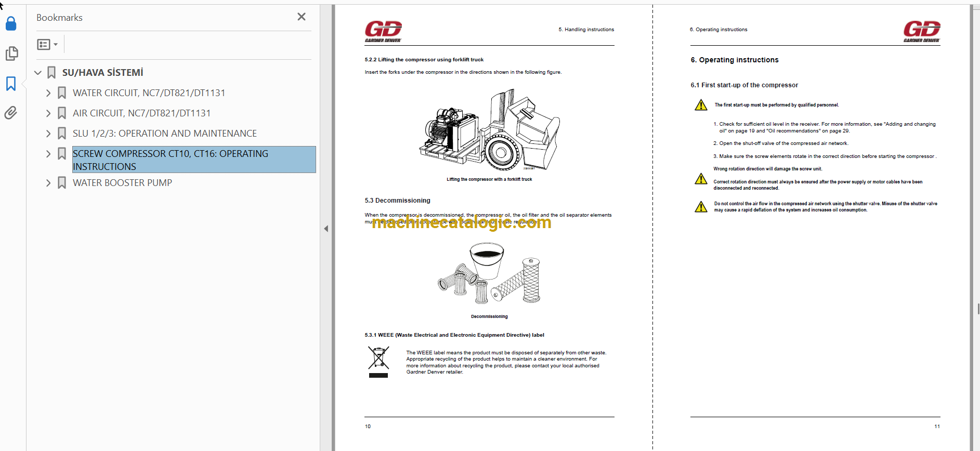Click bookmark icon beside AIR CIRCUIT

62,113
